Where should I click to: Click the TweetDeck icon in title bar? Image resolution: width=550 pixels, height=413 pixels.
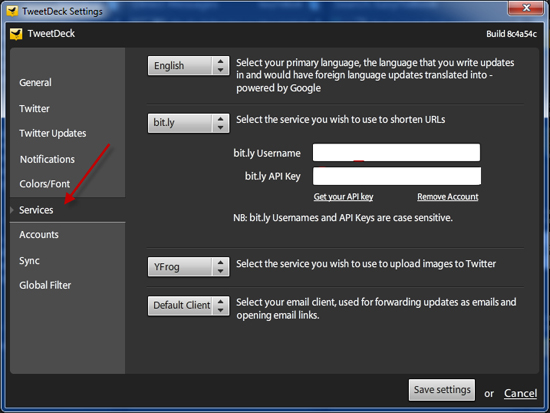click(12, 11)
